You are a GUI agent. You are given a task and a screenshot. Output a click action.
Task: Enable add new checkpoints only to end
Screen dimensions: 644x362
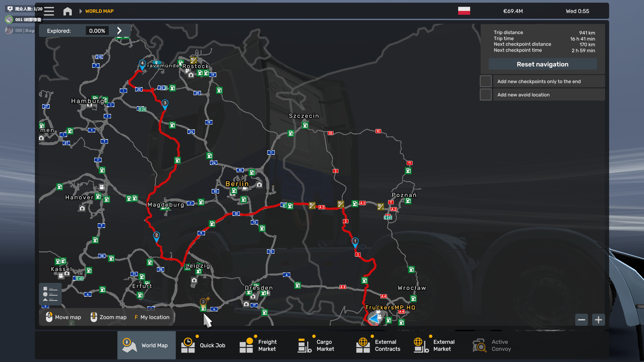click(486, 81)
